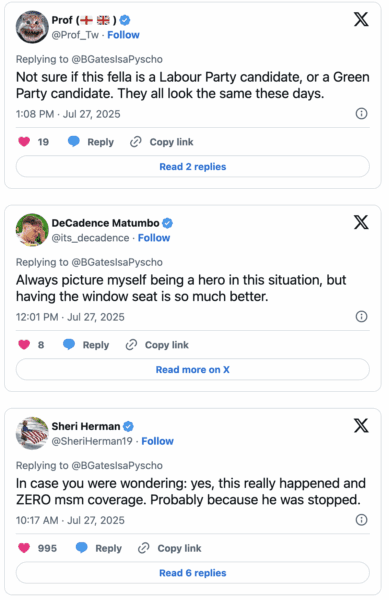Reply to Prof's tweet
Screen dimensions: 389x600
click(x=91, y=142)
